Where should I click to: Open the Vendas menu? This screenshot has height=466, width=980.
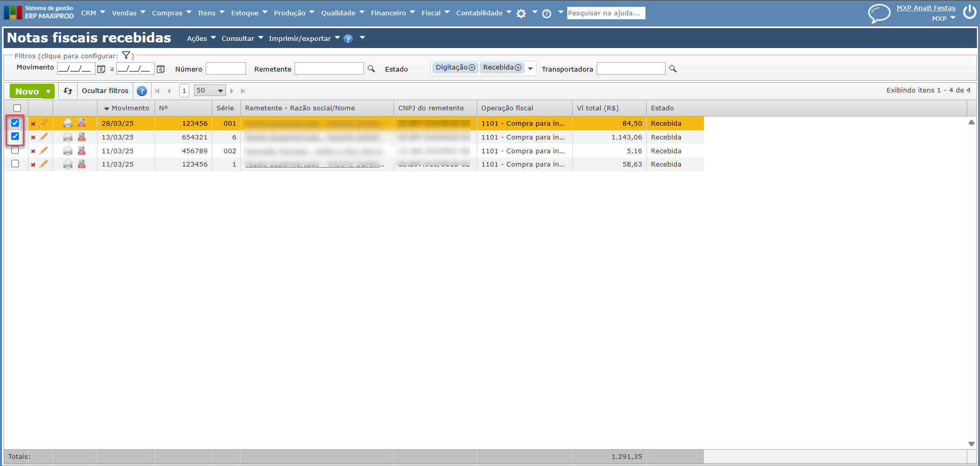click(129, 13)
